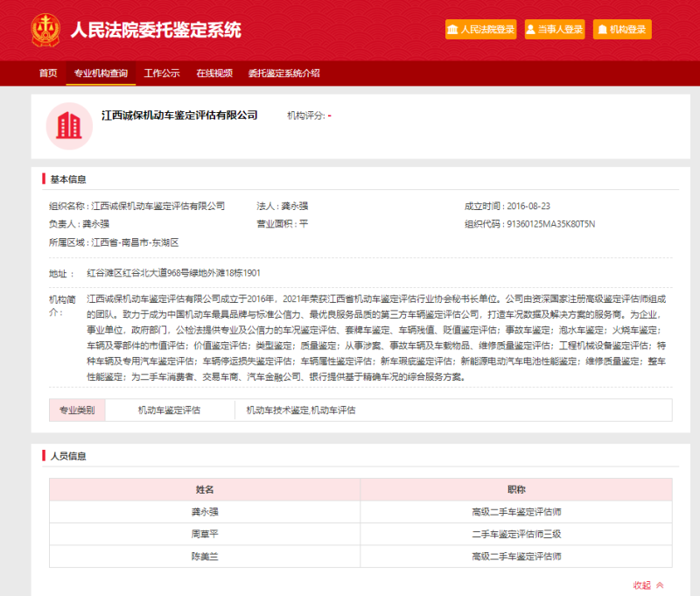Screen dimensions: 700x596
Task: Click company name heading 江西诚保机动车鉴定评估有限公司
Action: tap(179, 116)
